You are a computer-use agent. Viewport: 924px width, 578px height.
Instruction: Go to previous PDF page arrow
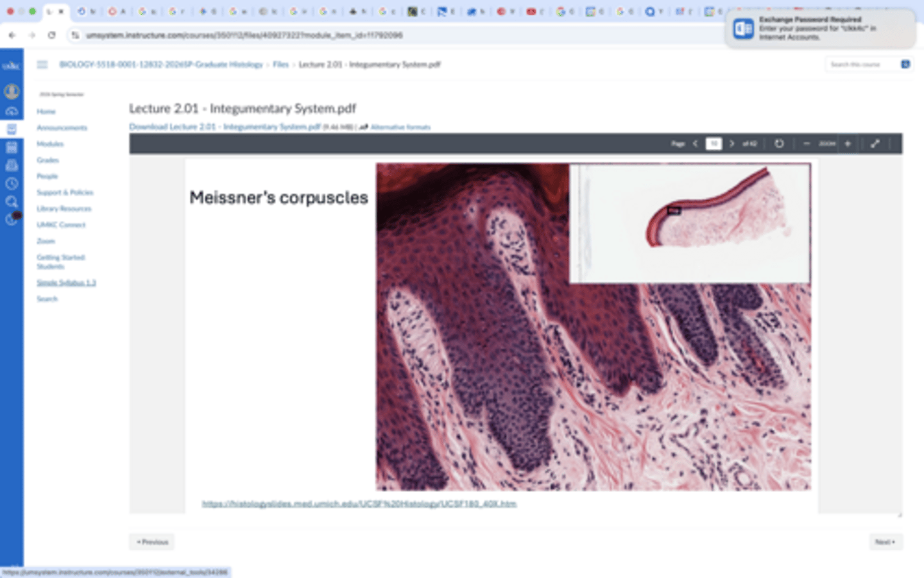[x=696, y=144]
